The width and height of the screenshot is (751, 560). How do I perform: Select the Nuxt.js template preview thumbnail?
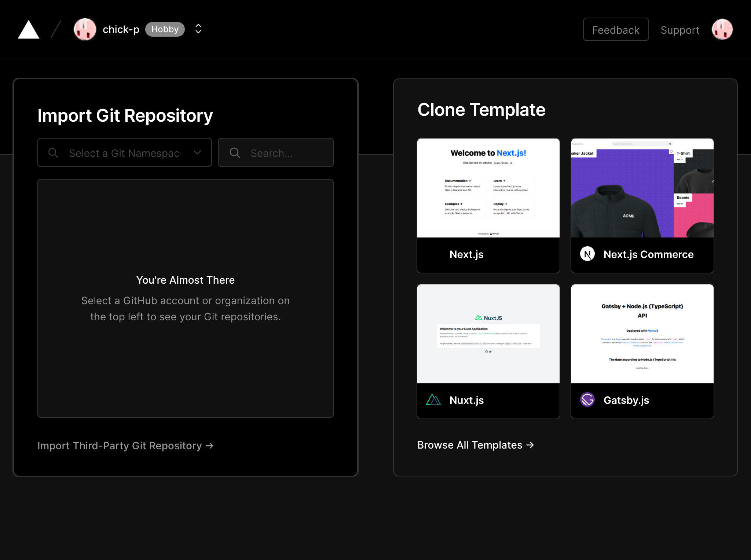(x=488, y=334)
